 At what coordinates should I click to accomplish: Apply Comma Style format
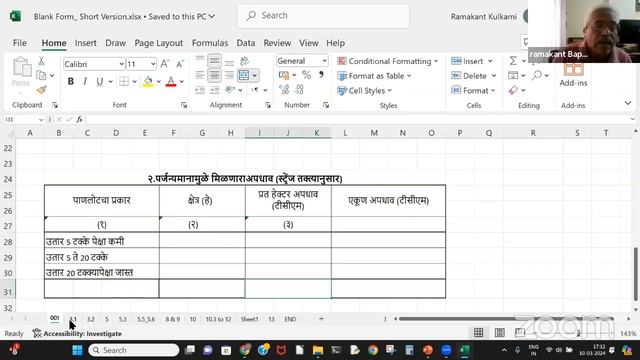tap(321, 75)
